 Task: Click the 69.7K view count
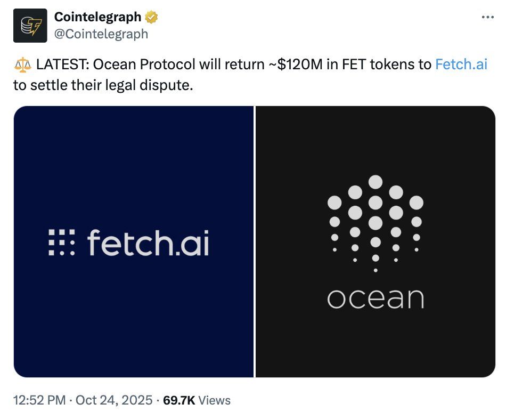click(x=178, y=400)
